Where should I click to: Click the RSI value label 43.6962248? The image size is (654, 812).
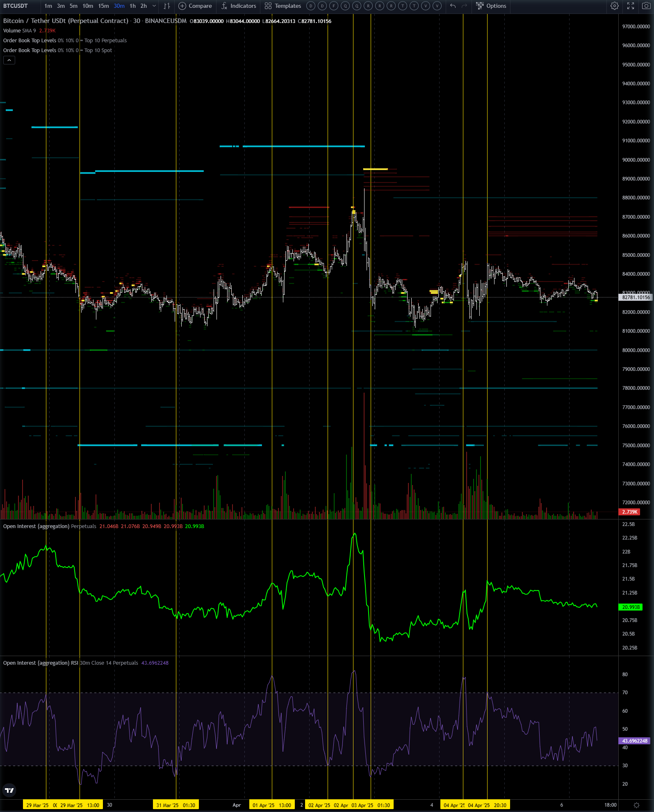[x=635, y=741]
